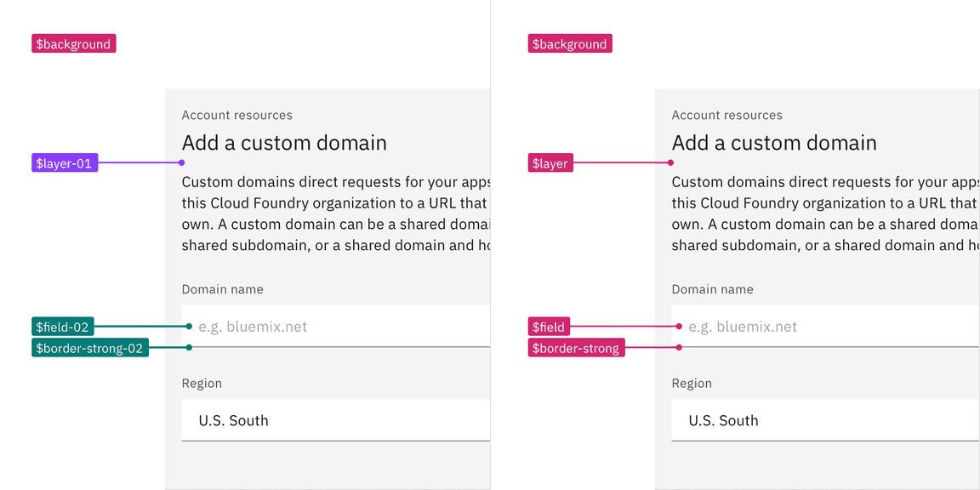Click the $field pink token label
Screen dimensions: 980x490
[549, 327]
